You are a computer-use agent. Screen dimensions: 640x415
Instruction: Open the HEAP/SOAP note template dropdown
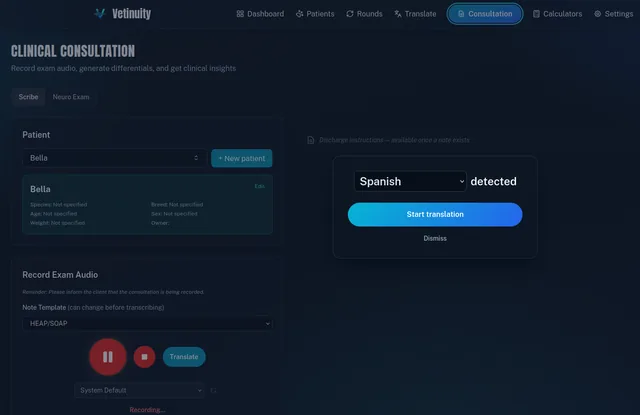[148, 324]
